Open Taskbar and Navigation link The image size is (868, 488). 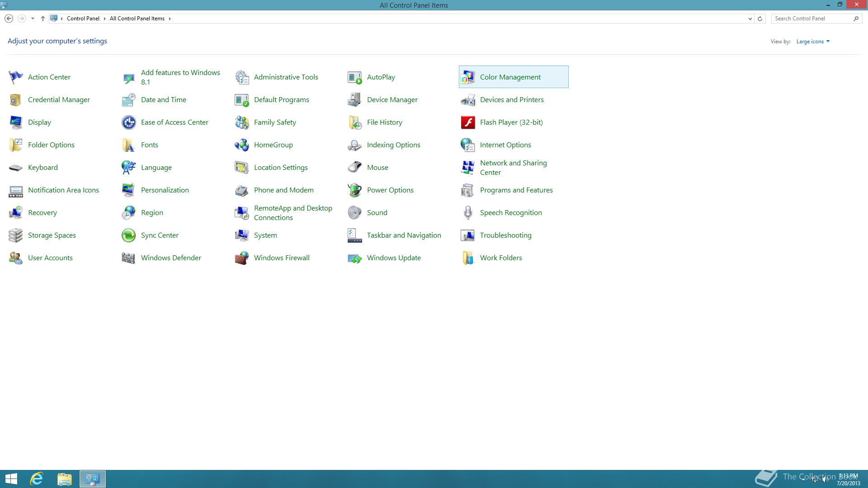pyautogui.click(x=404, y=235)
